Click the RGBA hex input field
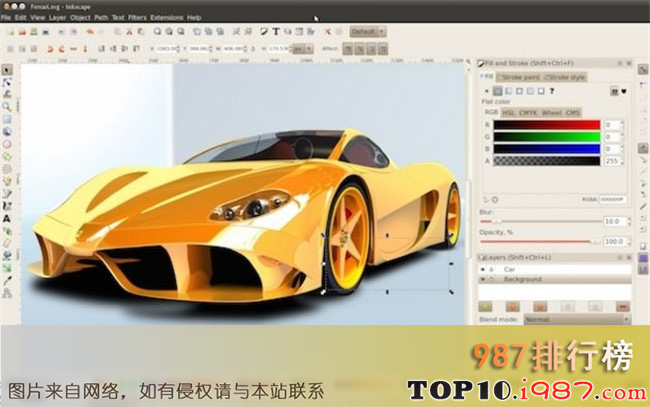This screenshot has width=650, height=407. click(x=612, y=199)
